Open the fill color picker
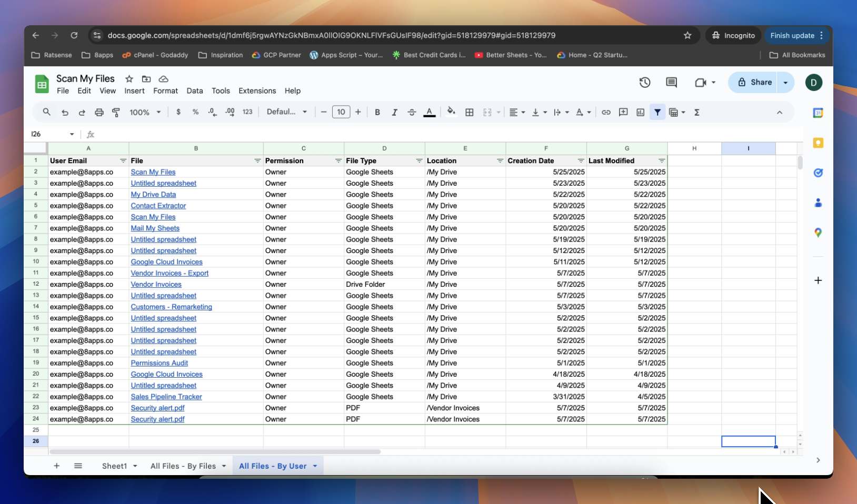This screenshot has width=857, height=504. 451,112
